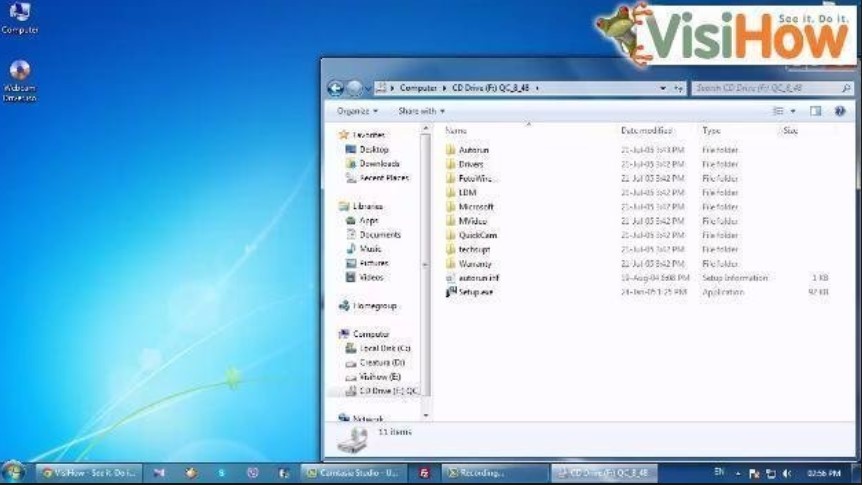
Task: Click CD Drive taskbar button
Action: click(x=603, y=473)
